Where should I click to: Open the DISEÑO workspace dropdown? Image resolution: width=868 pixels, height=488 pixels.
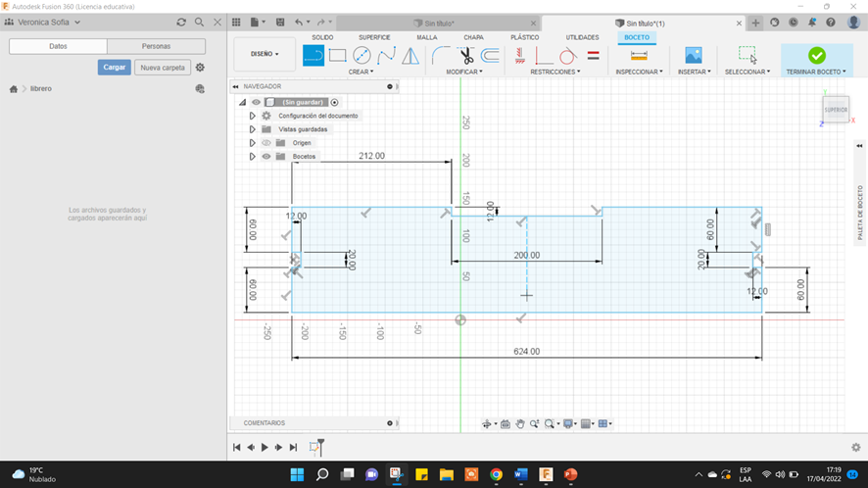265,55
